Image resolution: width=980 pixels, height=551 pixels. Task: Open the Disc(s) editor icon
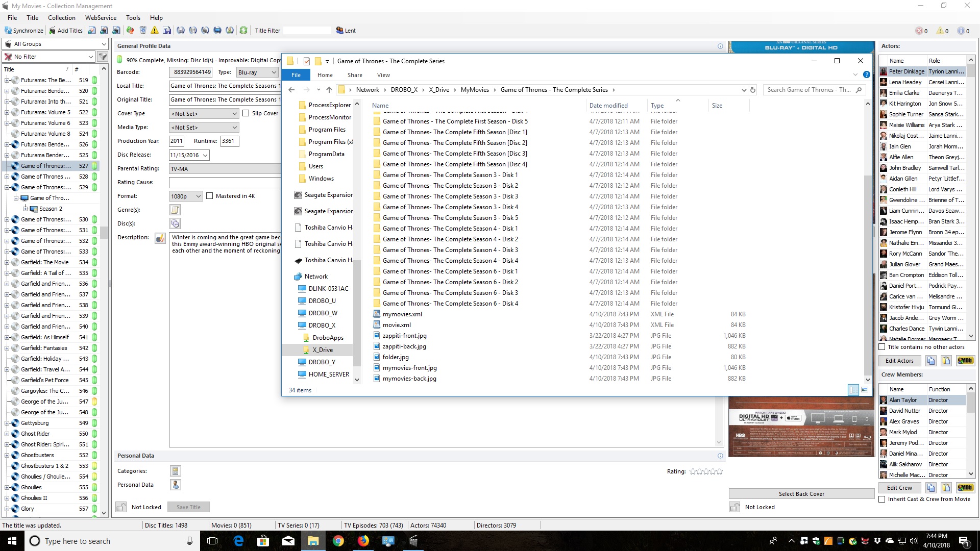coord(175,223)
